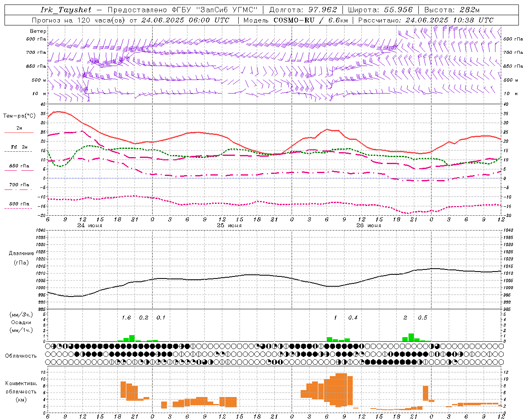Click the elevation text Высота: 282м

(452, 10)
